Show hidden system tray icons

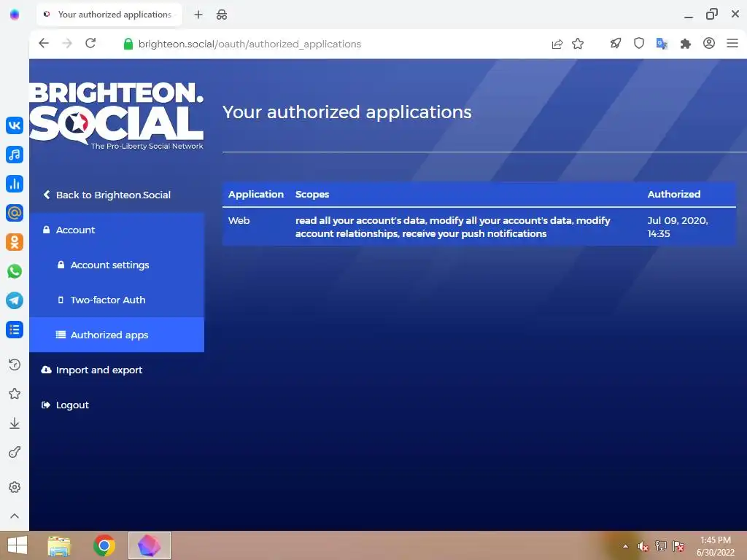coord(625,546)
